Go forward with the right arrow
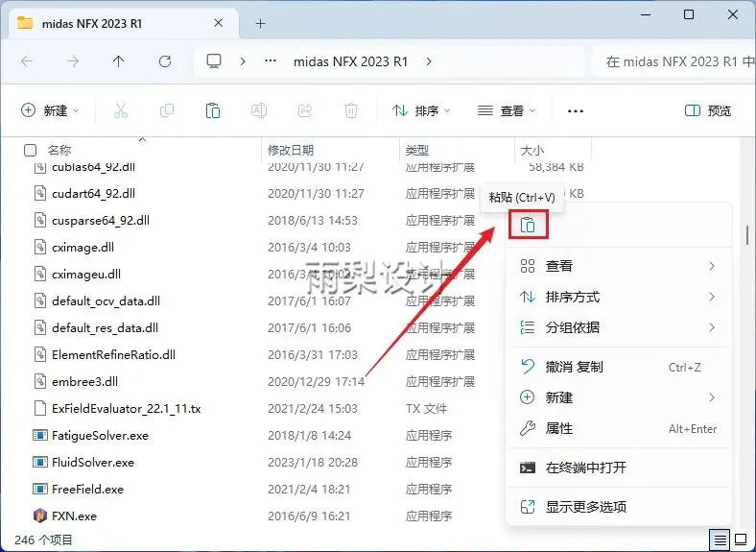This screenshot has width=756, height=552. [x=73, y=61]
